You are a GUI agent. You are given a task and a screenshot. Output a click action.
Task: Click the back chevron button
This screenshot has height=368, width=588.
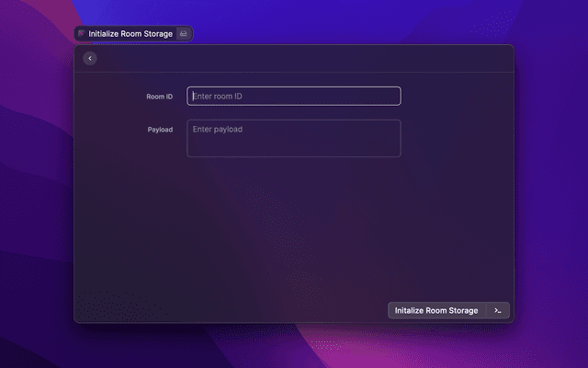[x=89, y=59]
